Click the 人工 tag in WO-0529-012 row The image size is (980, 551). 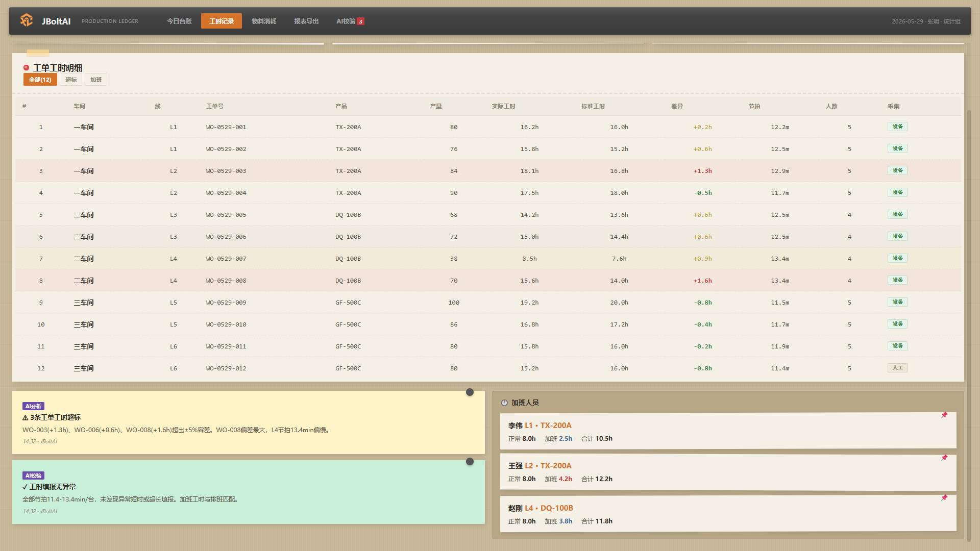coord(897,368)
